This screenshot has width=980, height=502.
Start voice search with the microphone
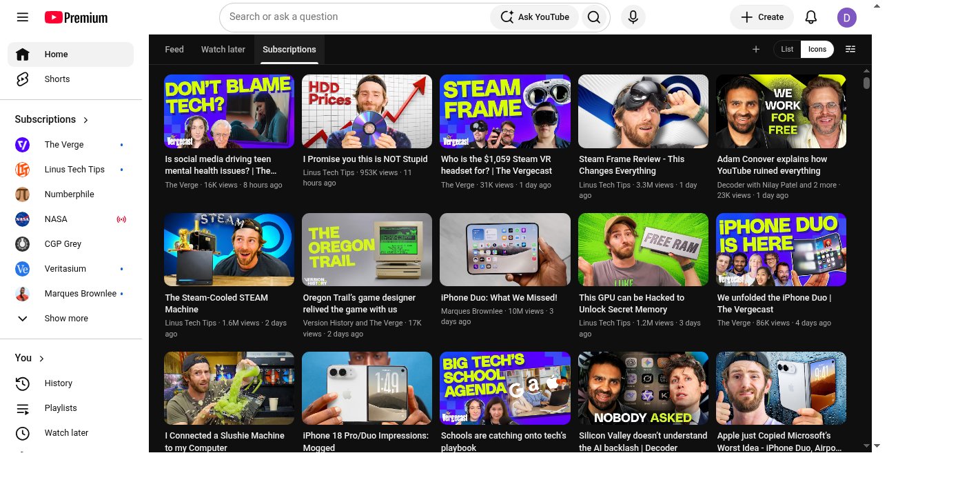pyautogui.click(x=633, y=17)
